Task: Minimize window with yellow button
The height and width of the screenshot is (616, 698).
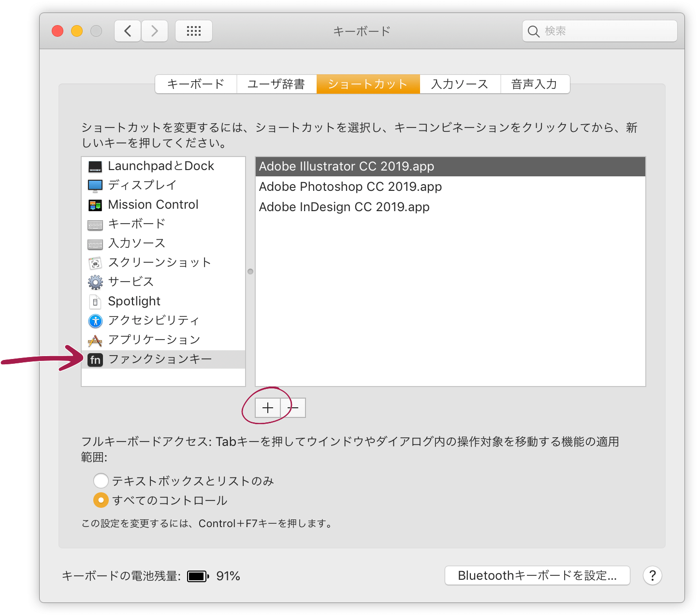Action: 77,31
